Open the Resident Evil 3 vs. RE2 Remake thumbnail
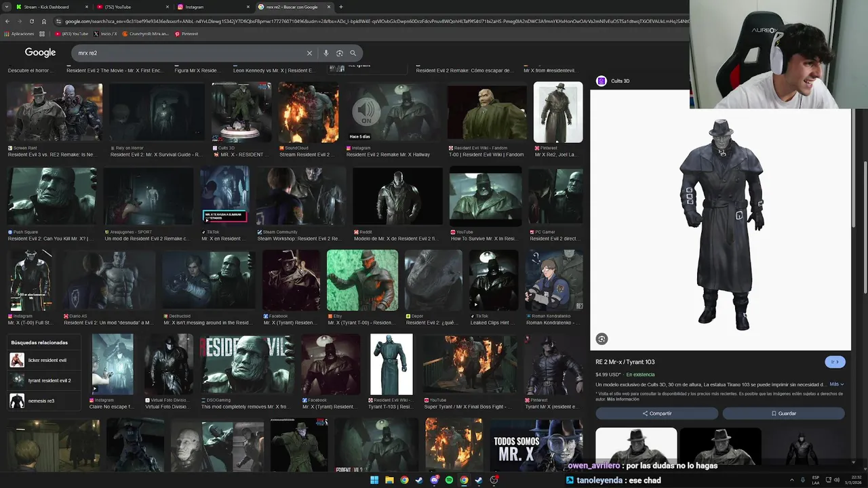The width and height of the screenshot is (868, 488). 54,113
